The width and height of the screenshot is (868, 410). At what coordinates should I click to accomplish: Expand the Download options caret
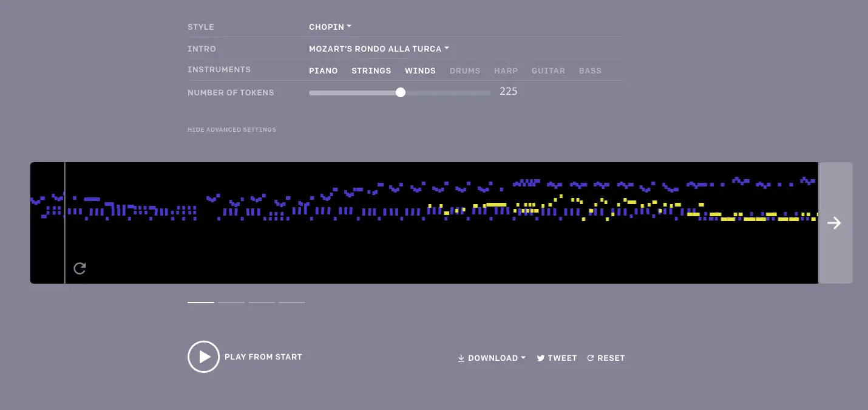tap(523, 358)
